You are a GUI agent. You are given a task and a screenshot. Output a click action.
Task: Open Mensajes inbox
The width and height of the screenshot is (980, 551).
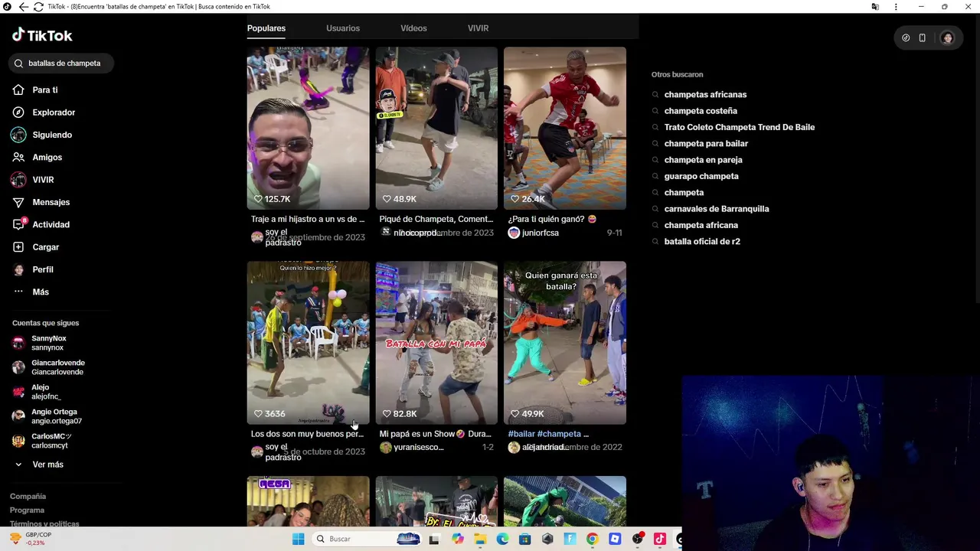51,202
